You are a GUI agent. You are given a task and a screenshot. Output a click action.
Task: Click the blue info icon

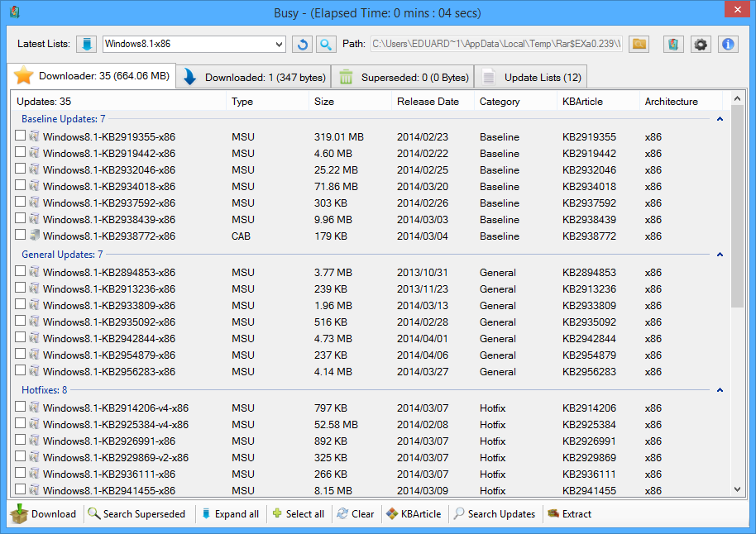pos(728,45)
